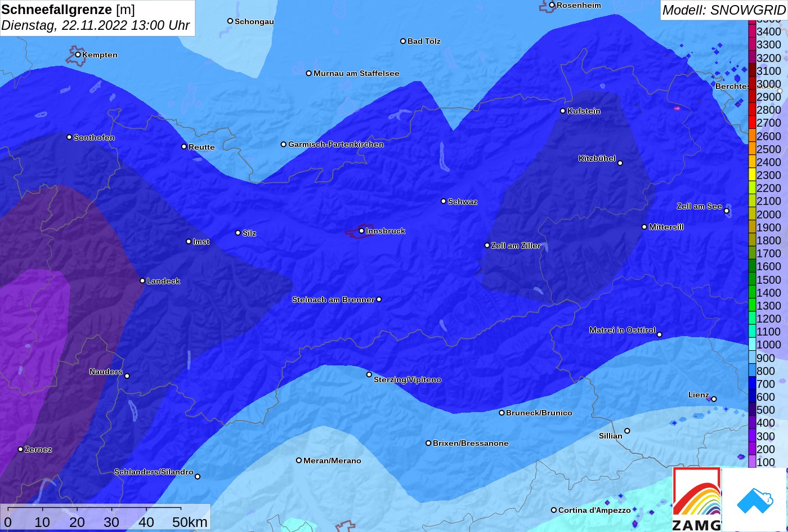Click the Rosenheim city marker dot
The height and width of the screenshot is (532, 788).
point(552,5)
